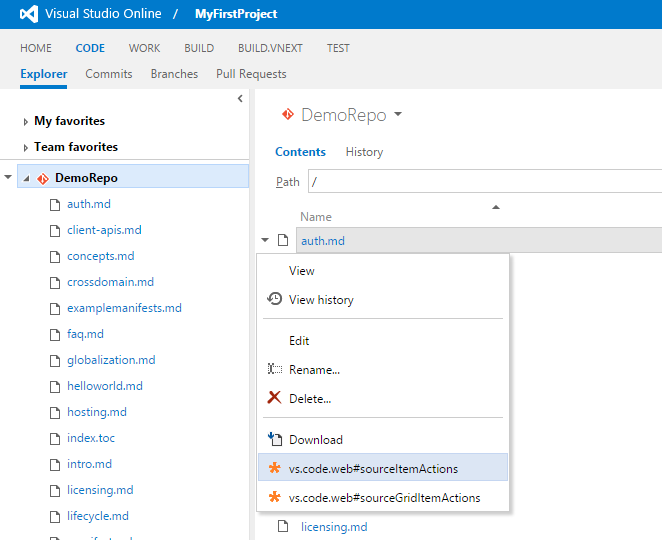Click the View history clock icon
Image resolution: width=662 pixels, height=540 pixels.
[274, 298]
